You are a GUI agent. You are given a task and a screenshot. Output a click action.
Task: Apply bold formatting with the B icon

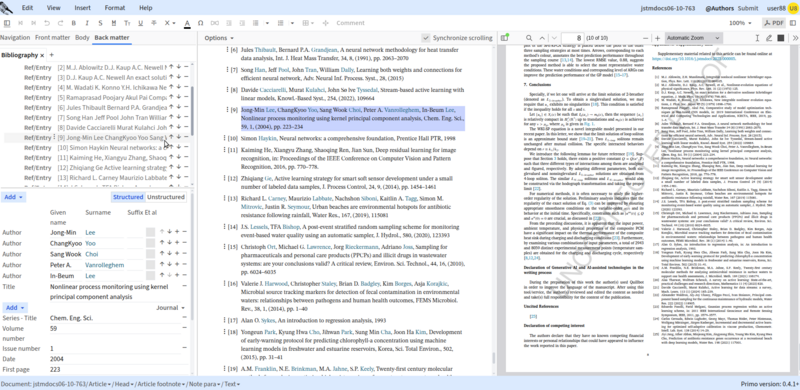point(73,23)
